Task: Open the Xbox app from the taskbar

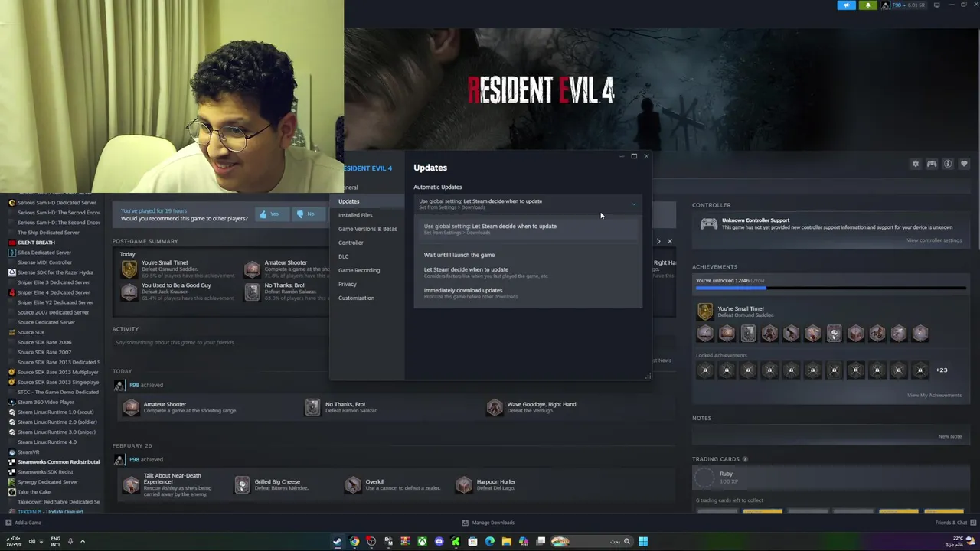Action: coord(422,542)
